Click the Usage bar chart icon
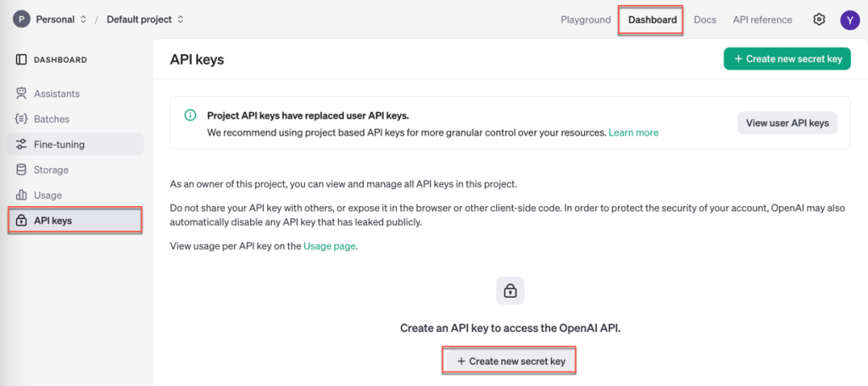The height and width of the screenshot is (386, 868). coord(21,195)
